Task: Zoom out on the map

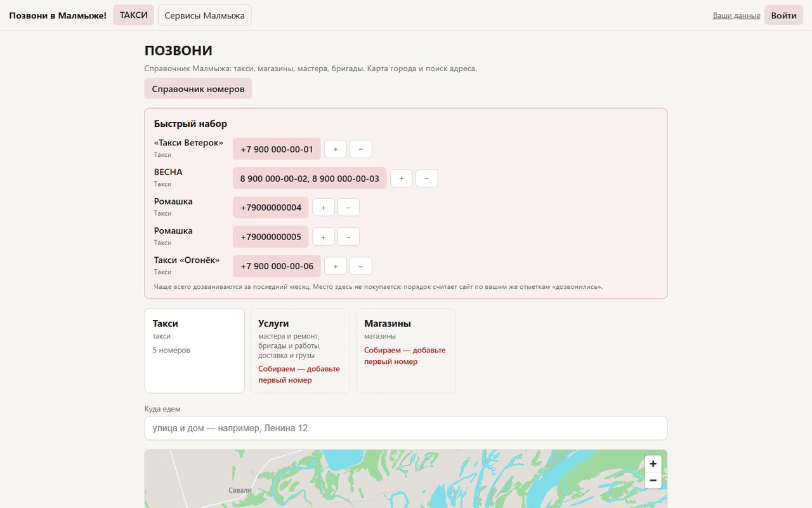Action: (653, 481)
